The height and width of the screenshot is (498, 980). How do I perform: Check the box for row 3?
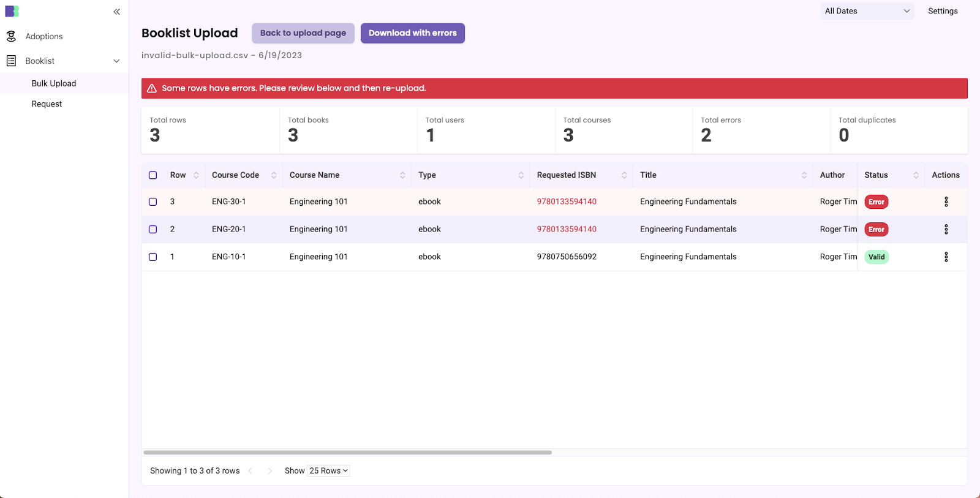(153, 202)
